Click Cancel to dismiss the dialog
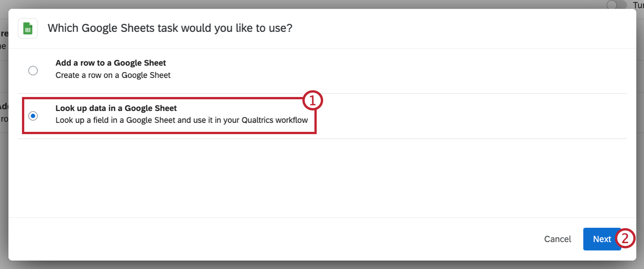 coord(557,239)
